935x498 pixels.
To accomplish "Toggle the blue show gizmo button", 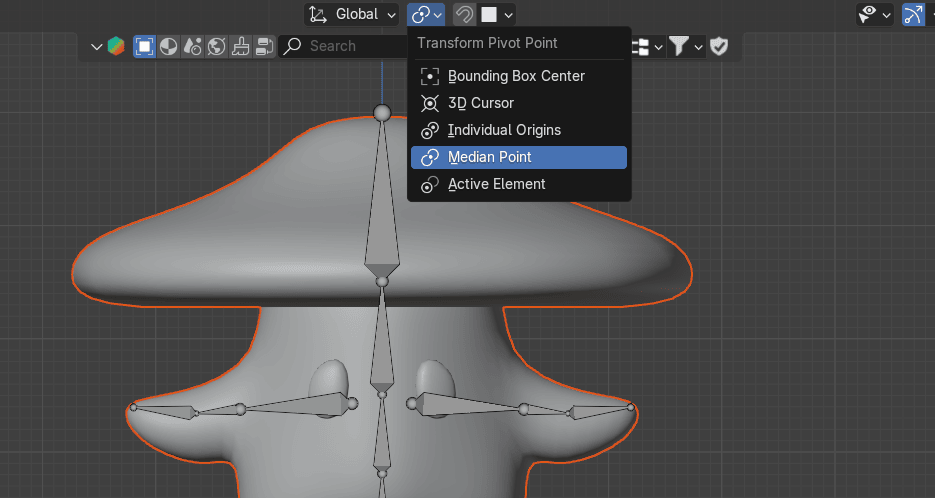I will click(913, 14).
